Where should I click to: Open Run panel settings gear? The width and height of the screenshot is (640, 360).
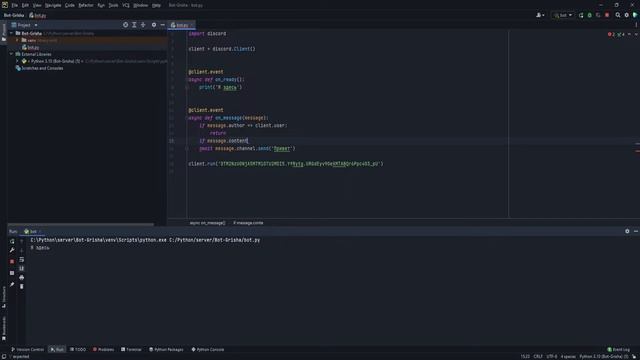[627, 231]
